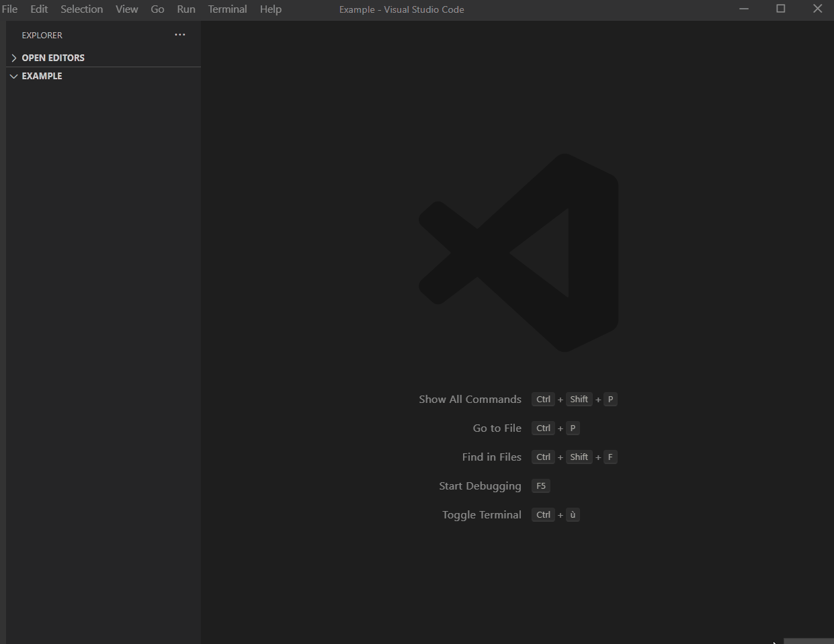The image size is (834, 644).
Task: Click the Go to File label
Action: [497, 428]
